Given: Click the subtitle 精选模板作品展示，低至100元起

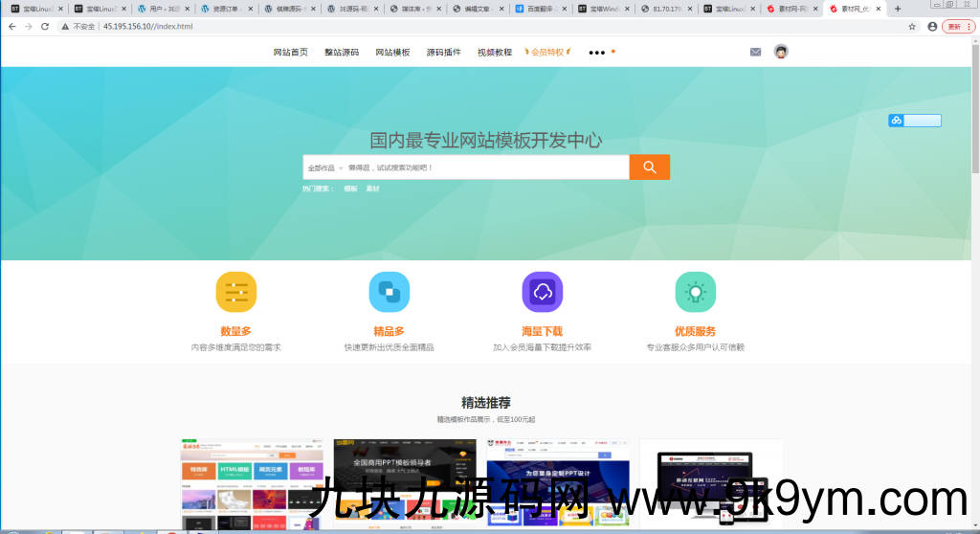Looking at the screenshot, I should (x=486, y=419).
